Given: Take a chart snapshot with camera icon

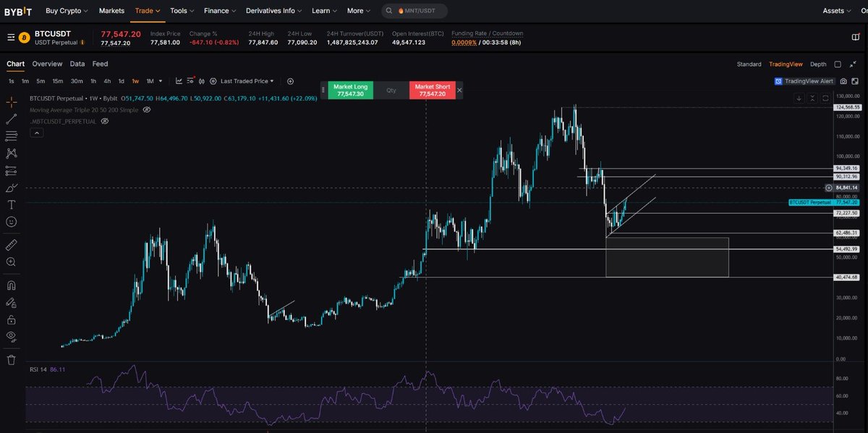Looking at the screenshot, I should pos(843,81).
